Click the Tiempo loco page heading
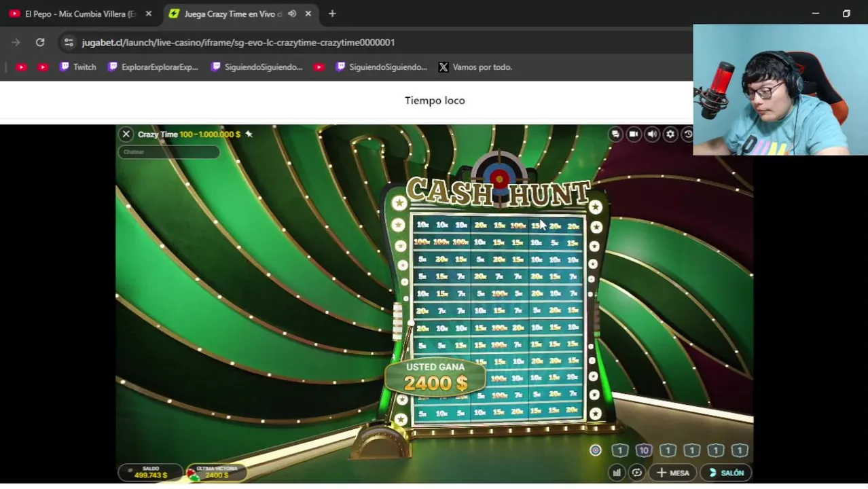Viewport: 868px width, 489px height. tap(435, 101)
